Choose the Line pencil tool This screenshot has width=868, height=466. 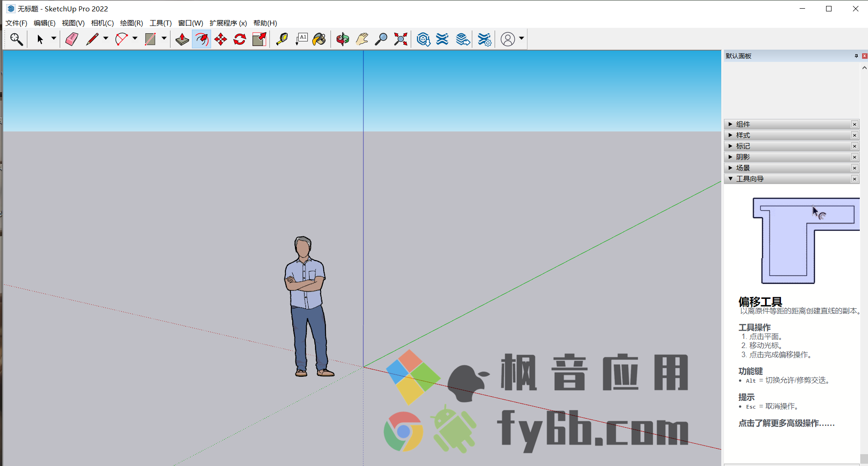click(92, 39)
